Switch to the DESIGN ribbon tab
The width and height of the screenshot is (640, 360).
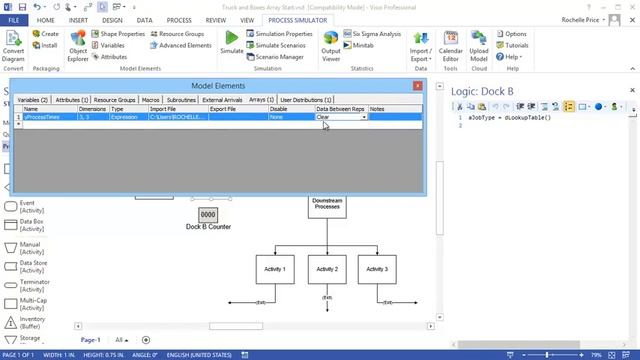coord(112,20)
